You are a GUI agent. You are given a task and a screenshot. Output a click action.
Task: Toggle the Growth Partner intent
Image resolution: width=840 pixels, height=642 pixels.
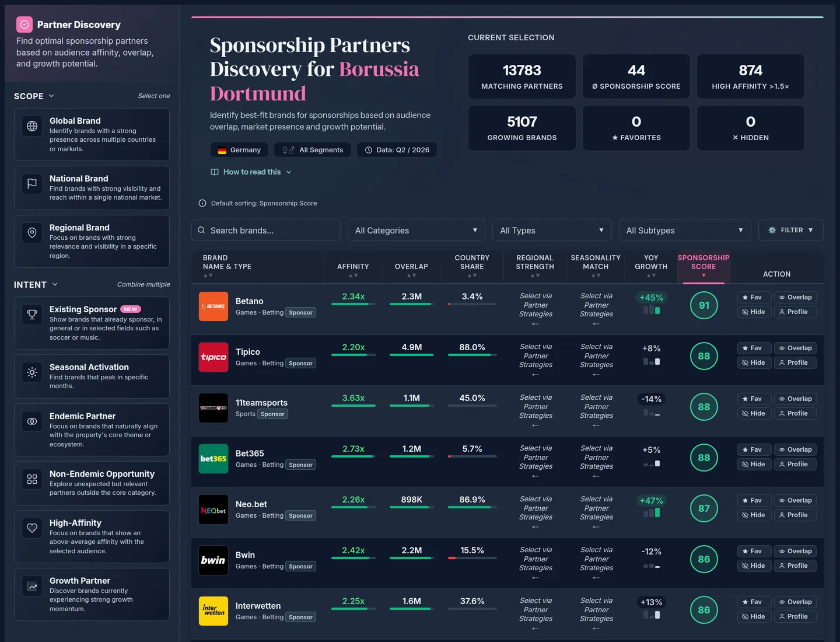tap(92, 594)
